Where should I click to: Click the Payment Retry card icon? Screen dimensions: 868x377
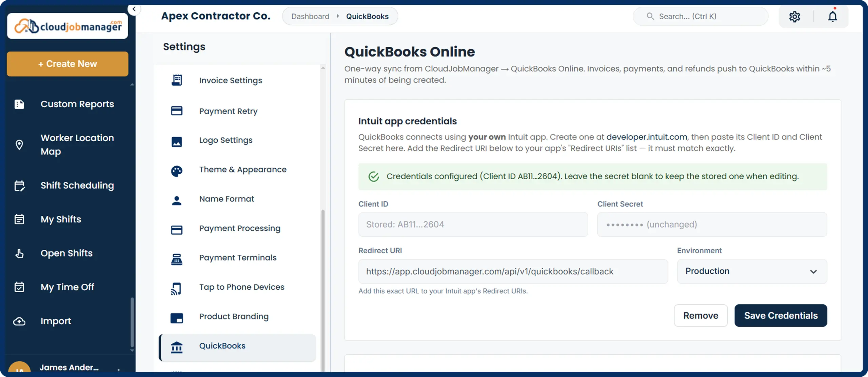[x=177, y=111]
